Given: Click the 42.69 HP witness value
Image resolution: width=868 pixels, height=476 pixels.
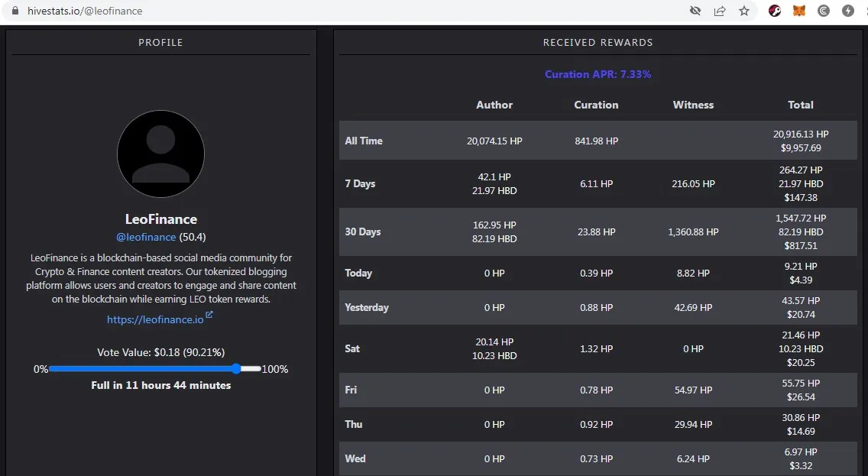Looking at the screenshot, I should pyautogui.click(x=693, y=308).
